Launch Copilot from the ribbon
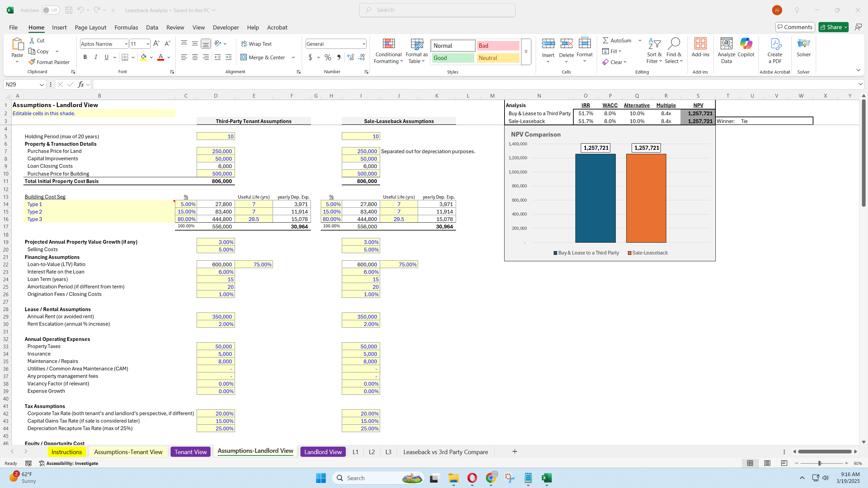The height and width of the screenshot is (488, 868). tap(746, 47)
